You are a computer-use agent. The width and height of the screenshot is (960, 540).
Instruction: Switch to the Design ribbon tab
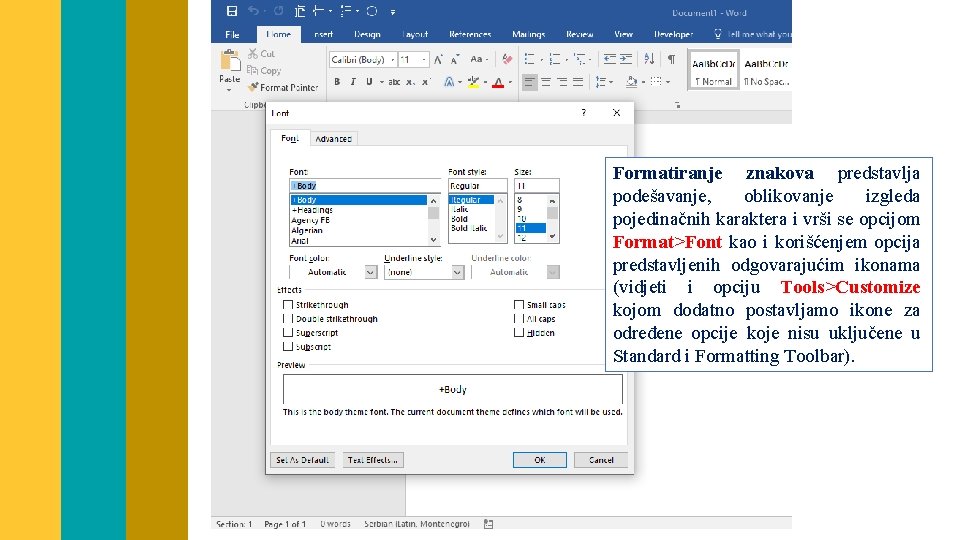(x=367, y=34)
